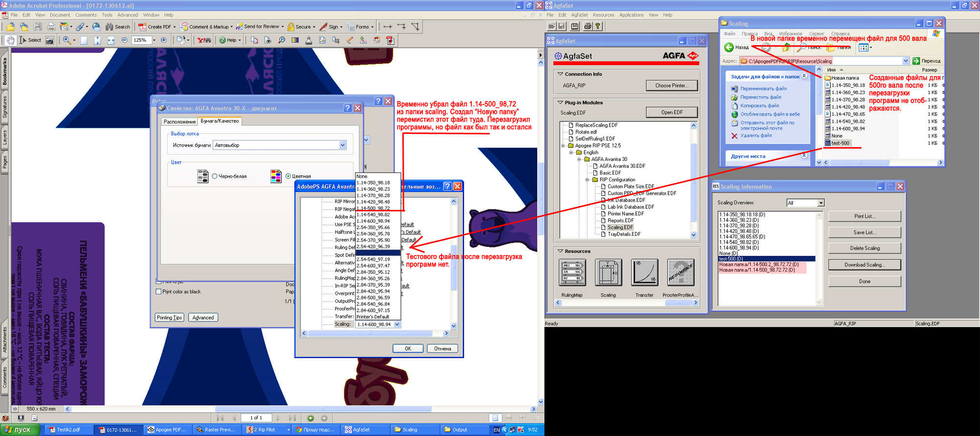The height and width of the screenshot is (436, 980).
Task: Open the Resources menu in AgfaSet
Action: [603, 15]
